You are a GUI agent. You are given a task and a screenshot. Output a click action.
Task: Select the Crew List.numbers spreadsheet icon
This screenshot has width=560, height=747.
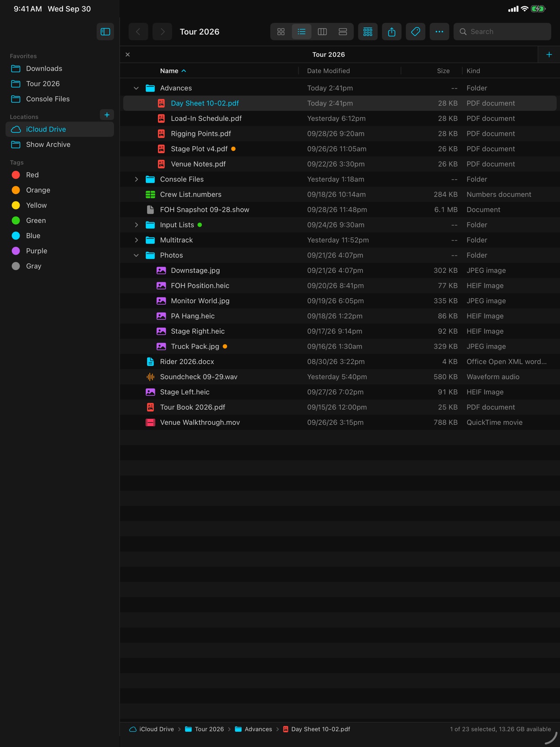(x=150, y=195)
